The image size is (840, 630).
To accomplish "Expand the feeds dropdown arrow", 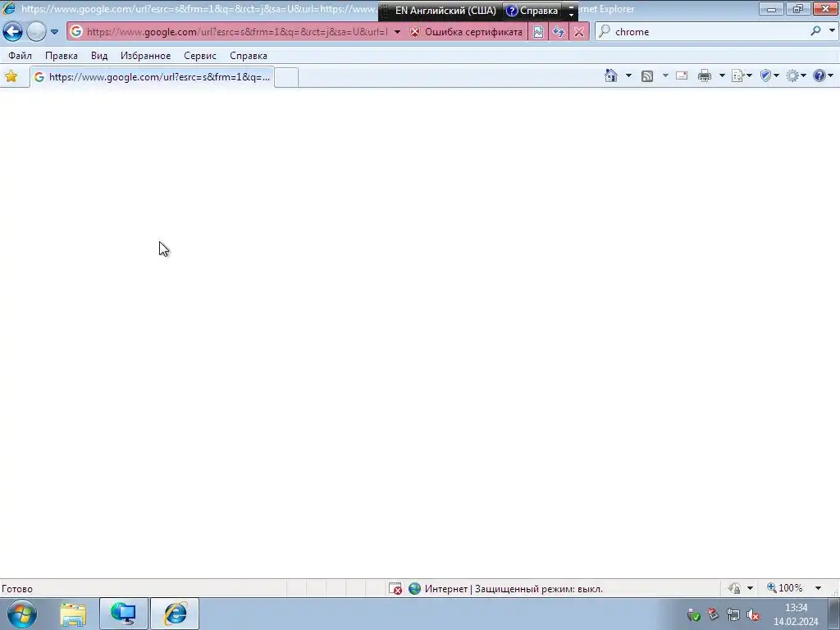I will point(664,75).
